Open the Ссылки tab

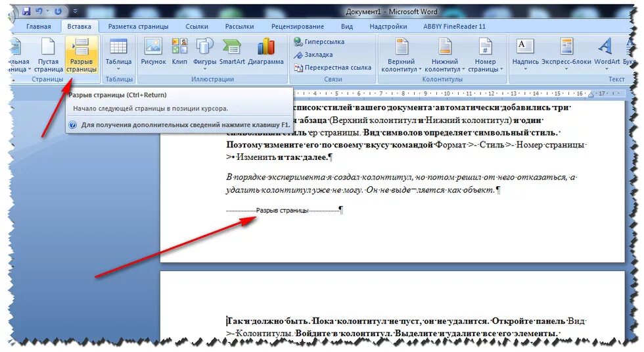pos(196,26)
